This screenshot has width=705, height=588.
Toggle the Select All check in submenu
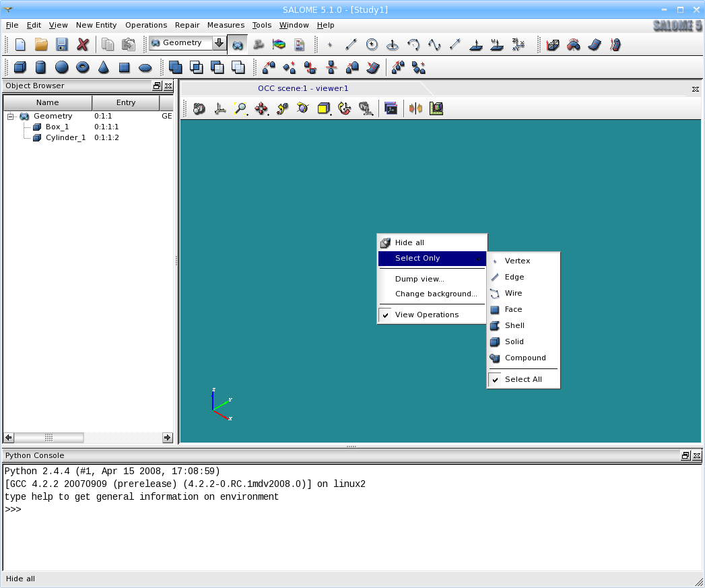[495, 380]
